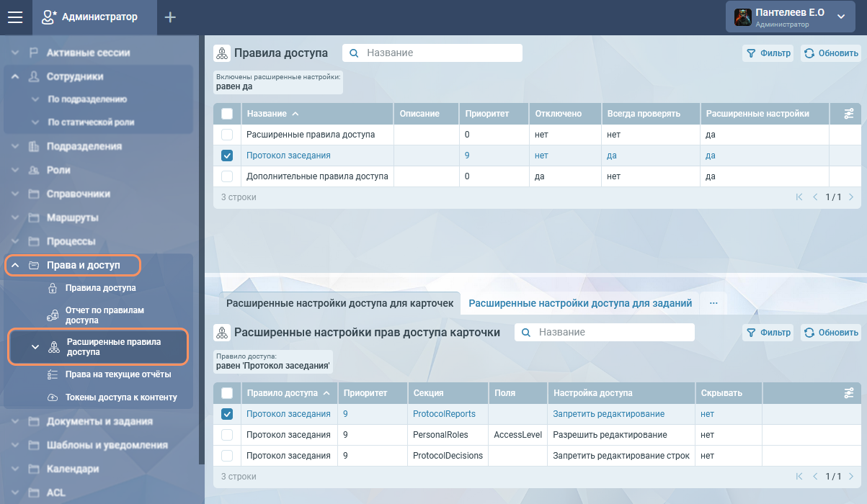Click the top 'Обновить' refresh button

[x=831, y=53]
